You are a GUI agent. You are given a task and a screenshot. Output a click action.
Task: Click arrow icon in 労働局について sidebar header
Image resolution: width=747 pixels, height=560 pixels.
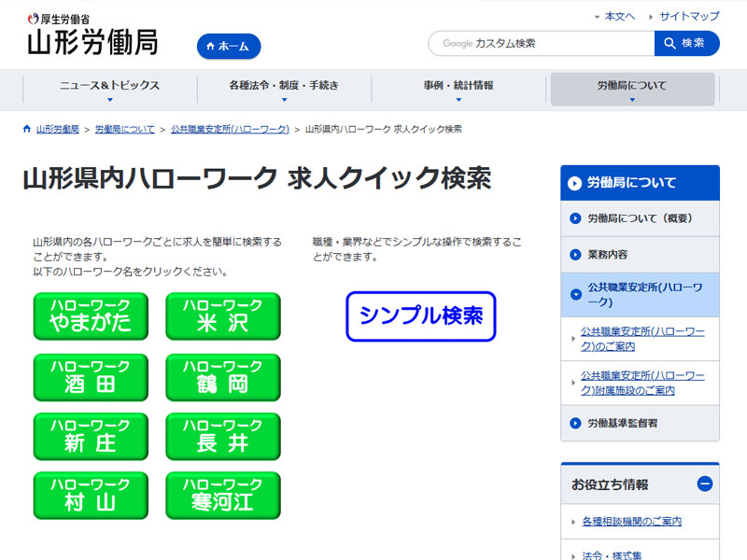[574, 183]
